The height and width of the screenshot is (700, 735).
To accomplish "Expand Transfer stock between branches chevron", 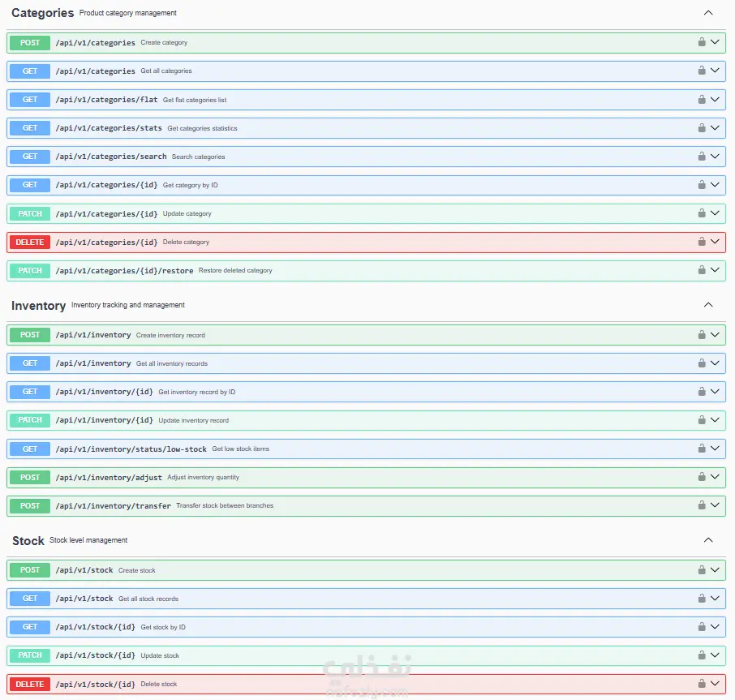I will pyautogui.click(x=715, y=505).
